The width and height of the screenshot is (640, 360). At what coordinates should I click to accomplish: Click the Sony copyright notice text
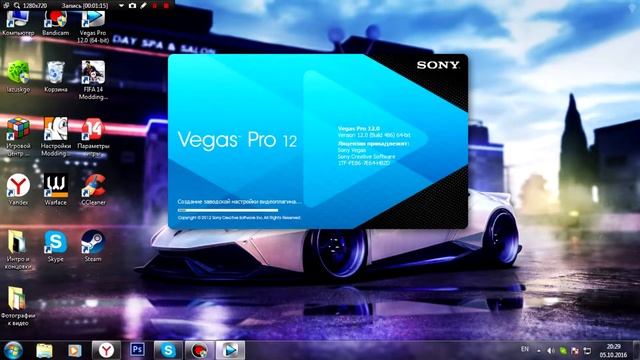point(239,218)
